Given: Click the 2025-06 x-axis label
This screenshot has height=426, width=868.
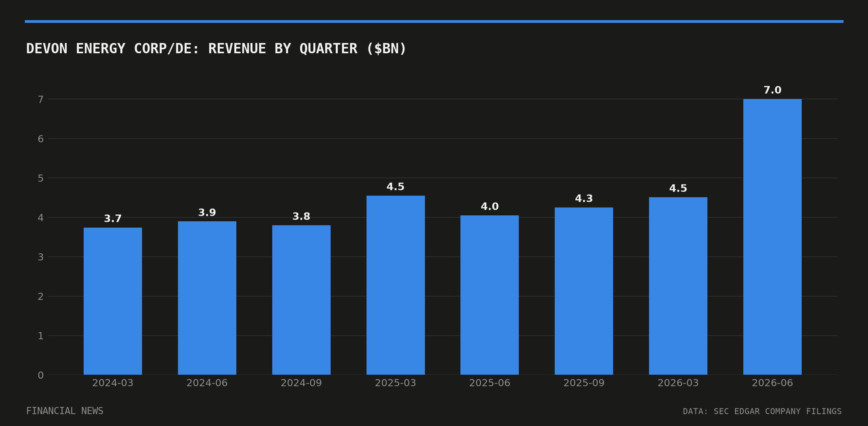Looking at the screenshot, I should coord(490,383).
